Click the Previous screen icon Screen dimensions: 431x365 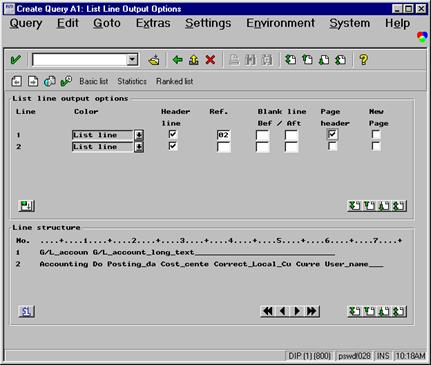(16, 81)
